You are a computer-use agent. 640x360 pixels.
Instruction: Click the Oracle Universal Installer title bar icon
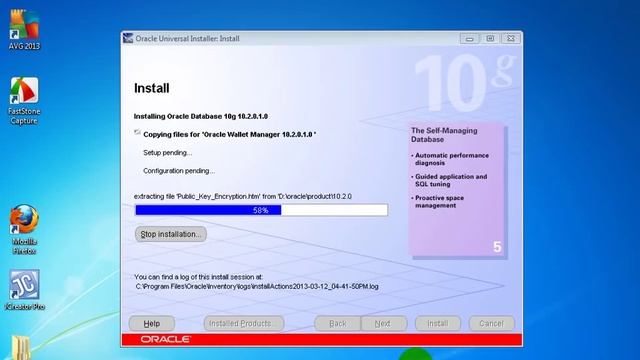tap(128, 38)
